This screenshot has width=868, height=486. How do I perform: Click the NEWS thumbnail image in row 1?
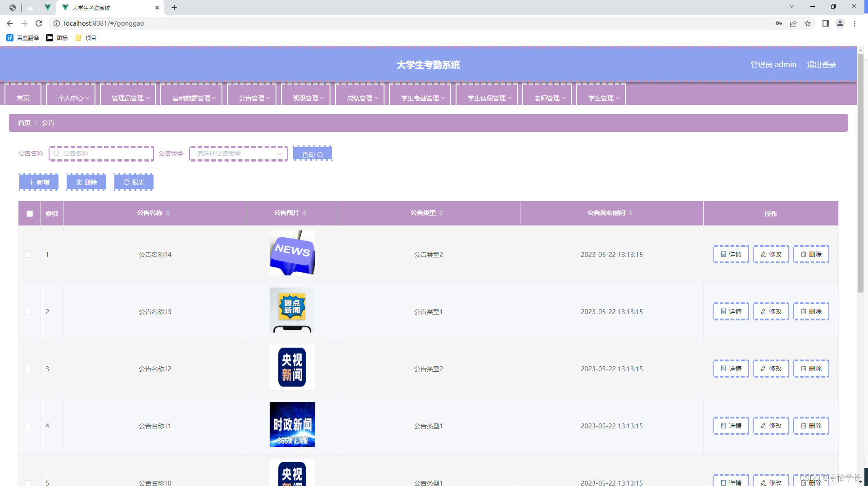coord(292,253)
